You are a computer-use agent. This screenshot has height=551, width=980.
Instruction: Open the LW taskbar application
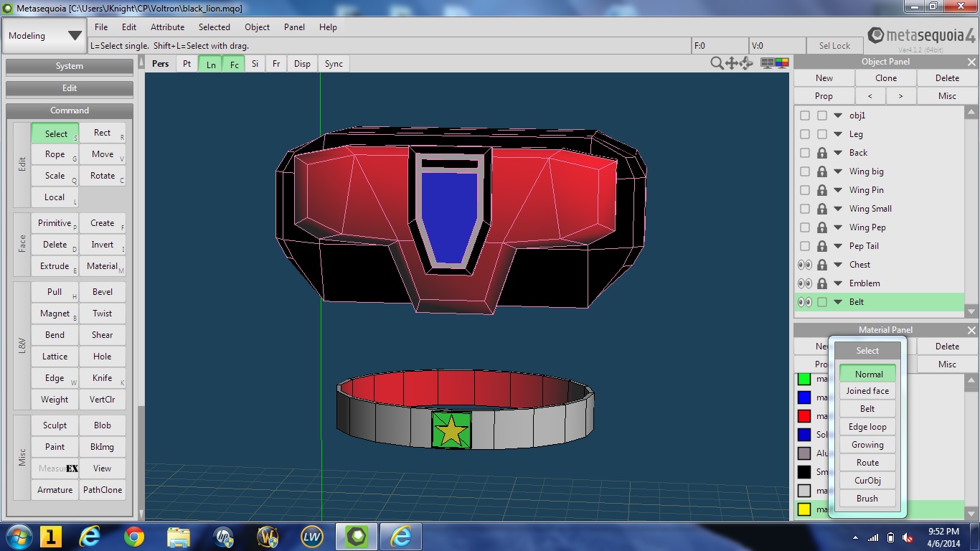312,536
